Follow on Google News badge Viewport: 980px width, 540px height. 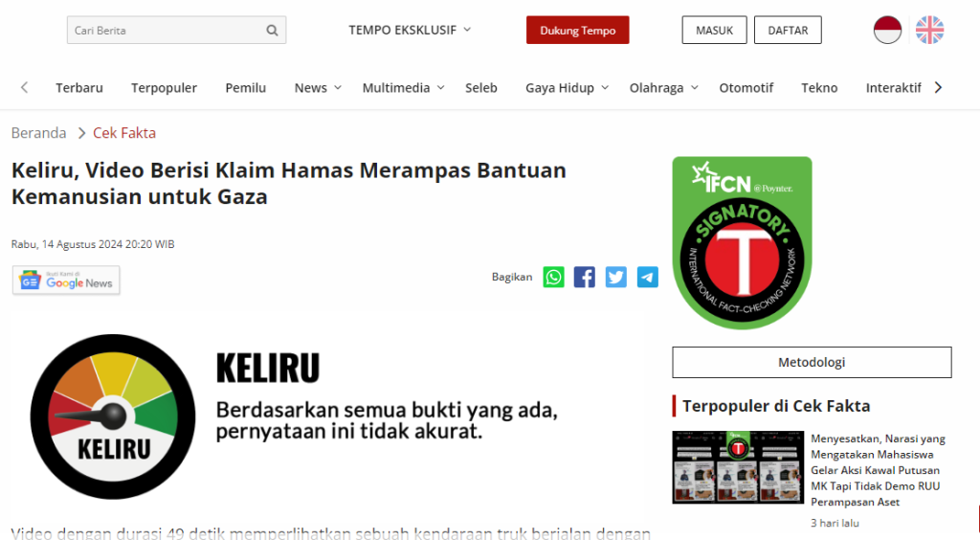(66, 280)
